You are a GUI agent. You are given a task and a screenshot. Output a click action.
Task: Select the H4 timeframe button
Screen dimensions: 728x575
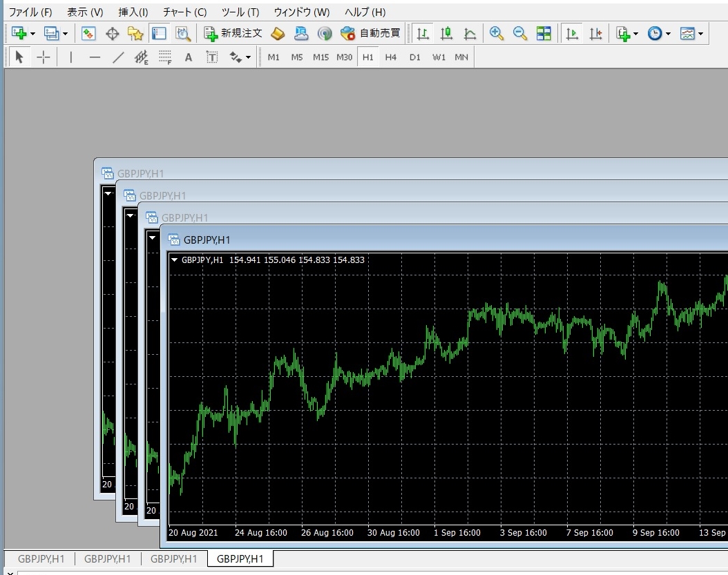pyautogui.click(x=391, y=57)
